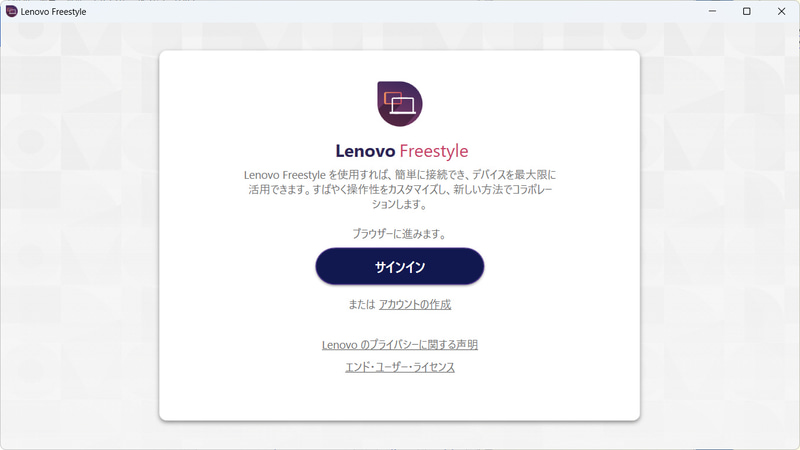Click the description paragraph starting Lenovo Freestyle を使用すれば
Image resolution: width=800 pixels, height=450 pixels.
399,189
